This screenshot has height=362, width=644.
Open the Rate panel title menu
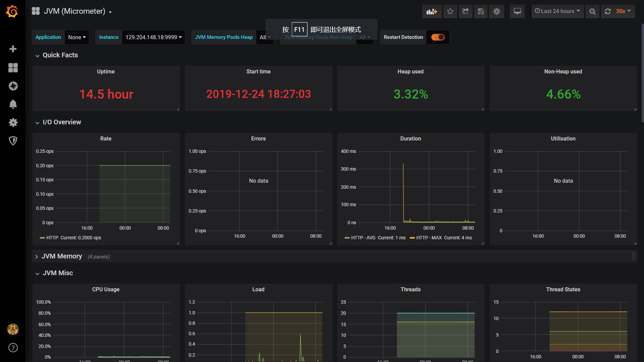[106, 139]
